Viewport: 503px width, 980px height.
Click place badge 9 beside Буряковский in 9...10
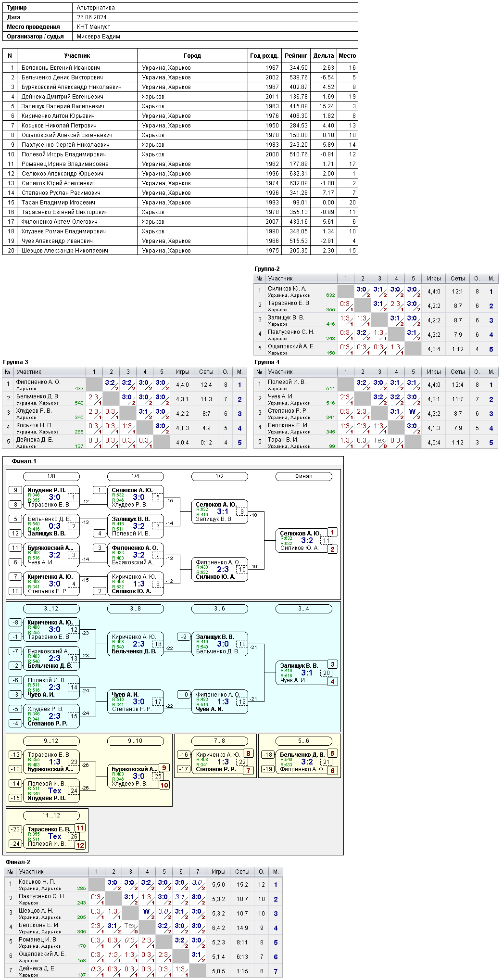click(164, 768)
